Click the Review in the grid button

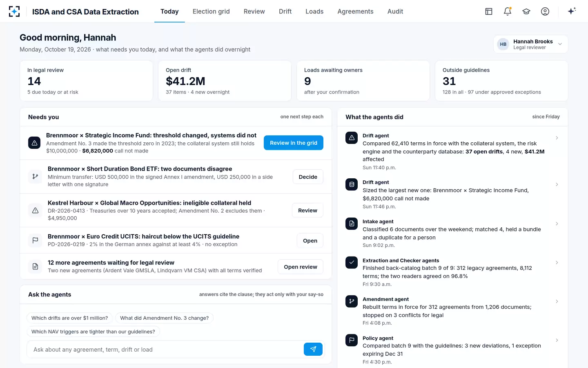click(294, 143)
